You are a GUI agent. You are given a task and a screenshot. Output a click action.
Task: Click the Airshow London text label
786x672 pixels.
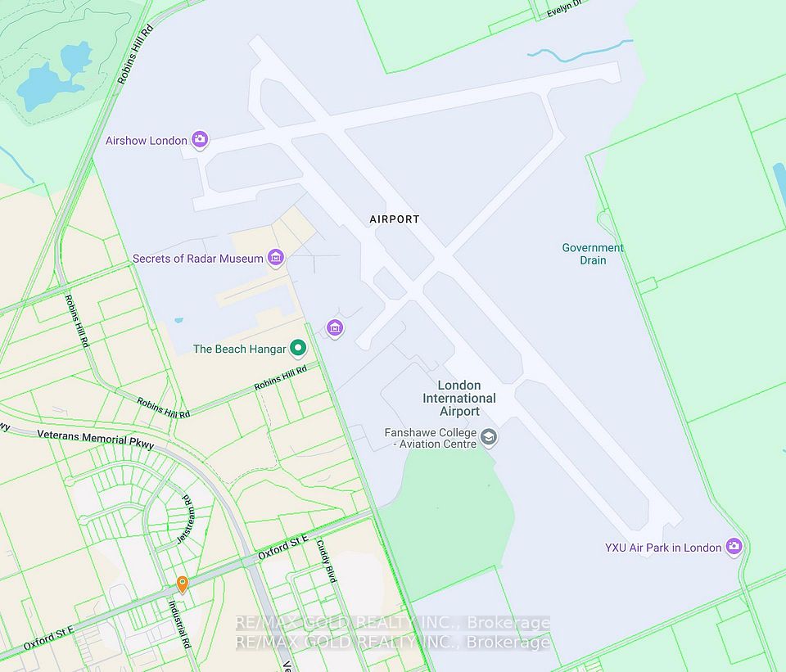pos(147,140)
